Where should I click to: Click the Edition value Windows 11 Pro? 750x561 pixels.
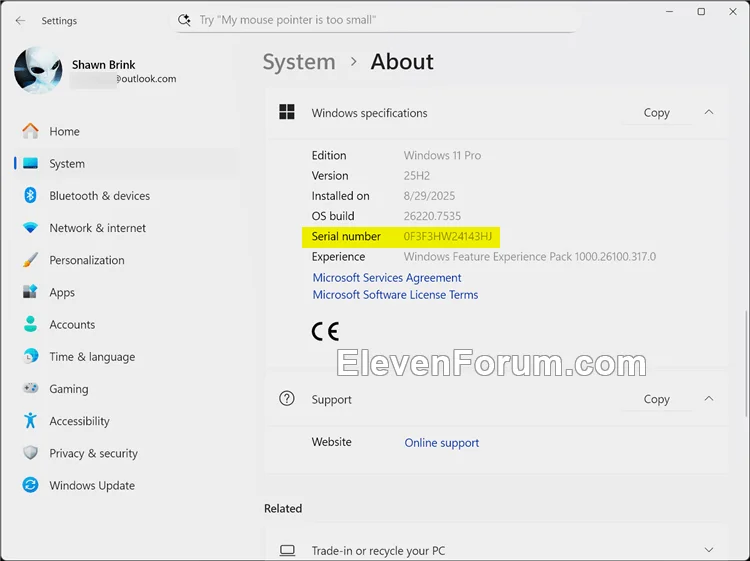(442, 155)
